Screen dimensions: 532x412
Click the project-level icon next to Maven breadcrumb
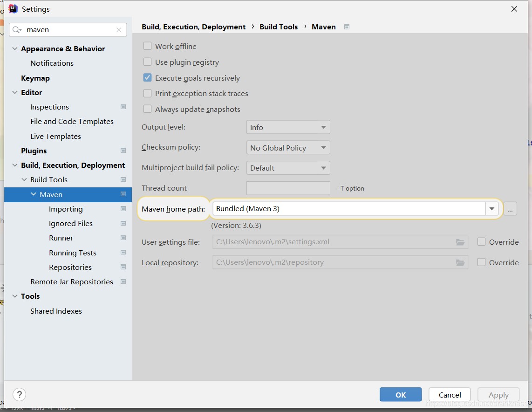coord(347,27)
